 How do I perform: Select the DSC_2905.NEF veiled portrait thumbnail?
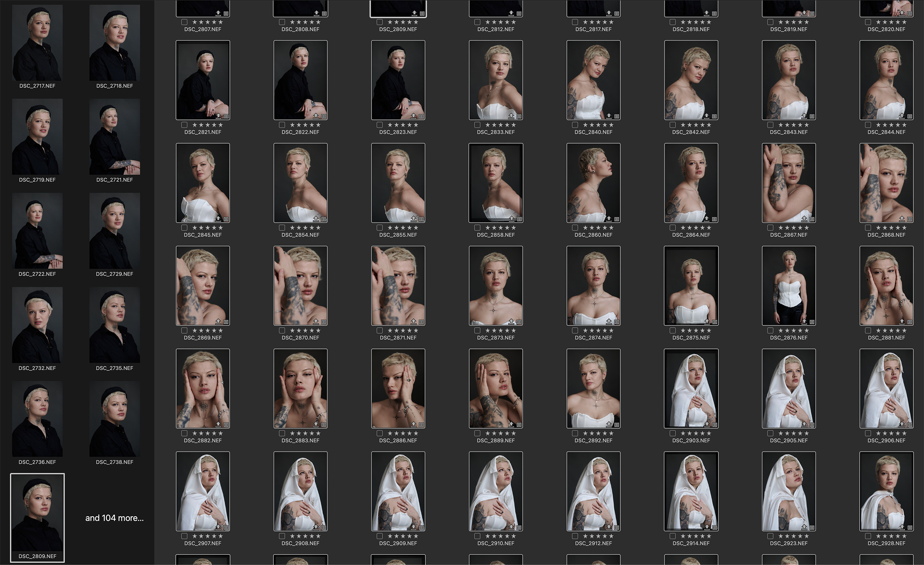click(x=788, y=389)
